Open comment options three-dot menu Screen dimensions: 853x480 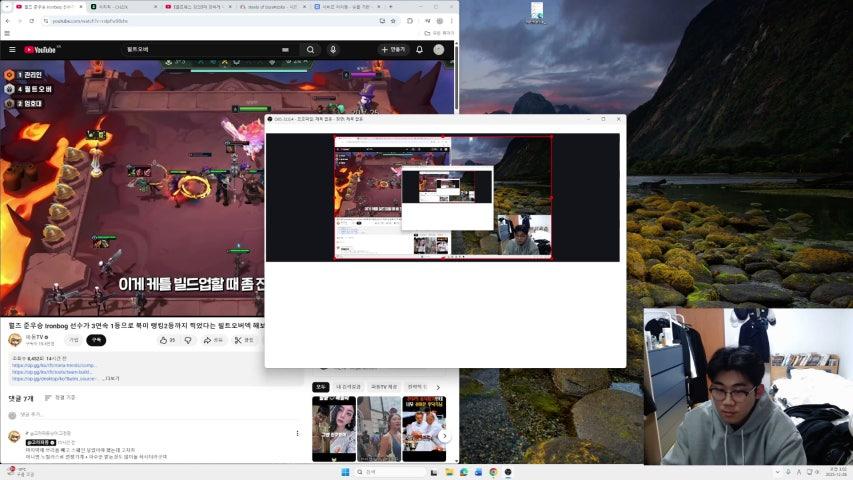[297, 433]
